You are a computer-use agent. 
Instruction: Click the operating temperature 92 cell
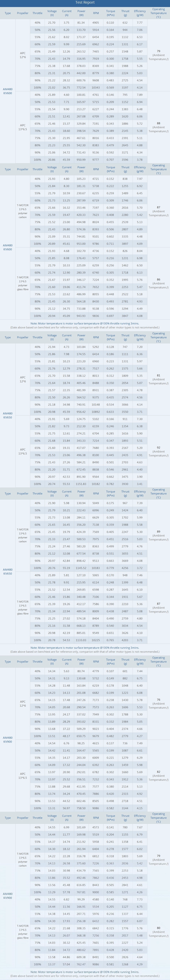[x=159, y=448]
